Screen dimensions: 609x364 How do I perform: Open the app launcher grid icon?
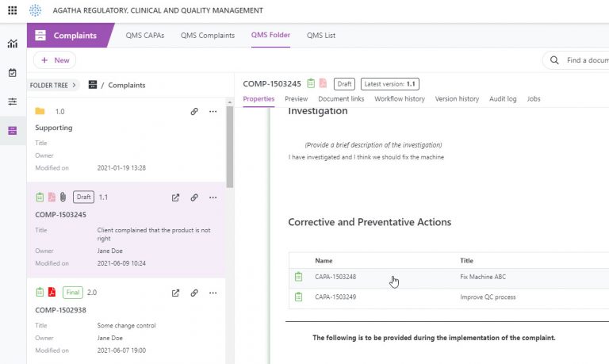click(x=12, y=11)
